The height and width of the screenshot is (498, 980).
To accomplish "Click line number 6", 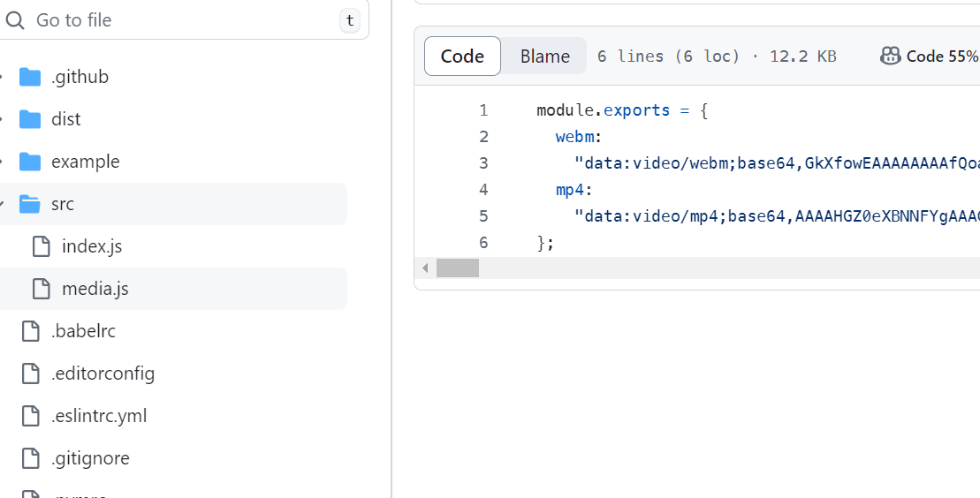I will tap(483, 243).
